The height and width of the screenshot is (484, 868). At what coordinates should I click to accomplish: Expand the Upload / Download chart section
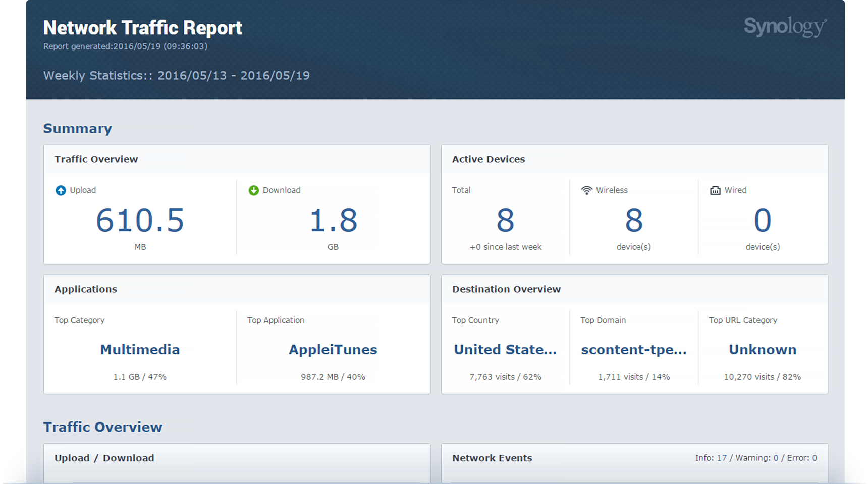point(104,458)
